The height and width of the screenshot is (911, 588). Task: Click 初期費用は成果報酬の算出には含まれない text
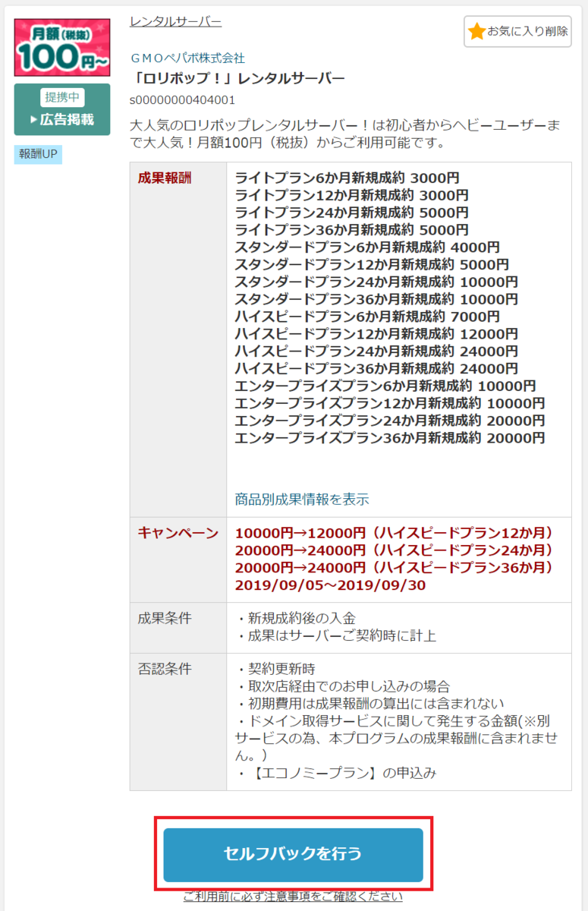tap(369, 704)
